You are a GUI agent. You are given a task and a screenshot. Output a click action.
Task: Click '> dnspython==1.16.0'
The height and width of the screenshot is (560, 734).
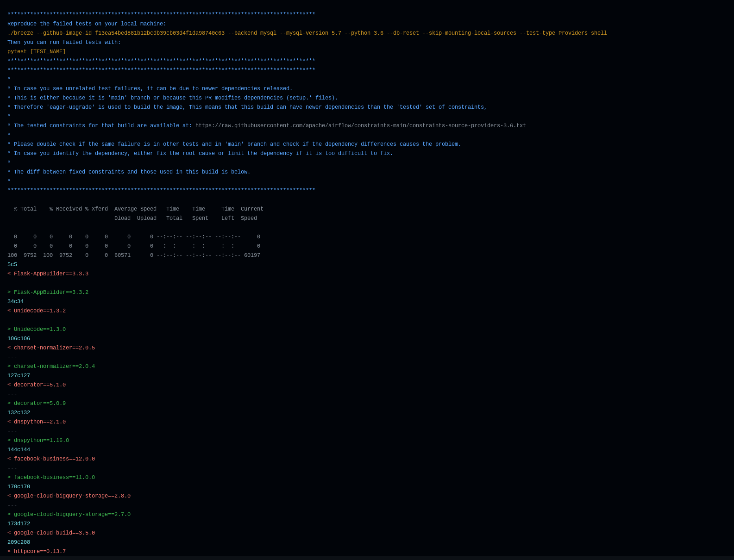tap(38, 441)
